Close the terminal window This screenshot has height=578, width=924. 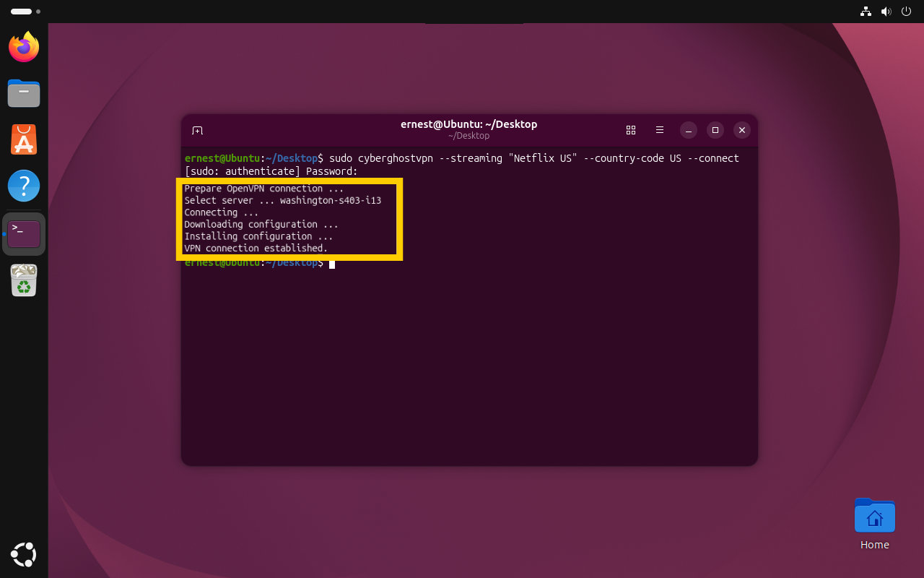click(x=742, y=130)
